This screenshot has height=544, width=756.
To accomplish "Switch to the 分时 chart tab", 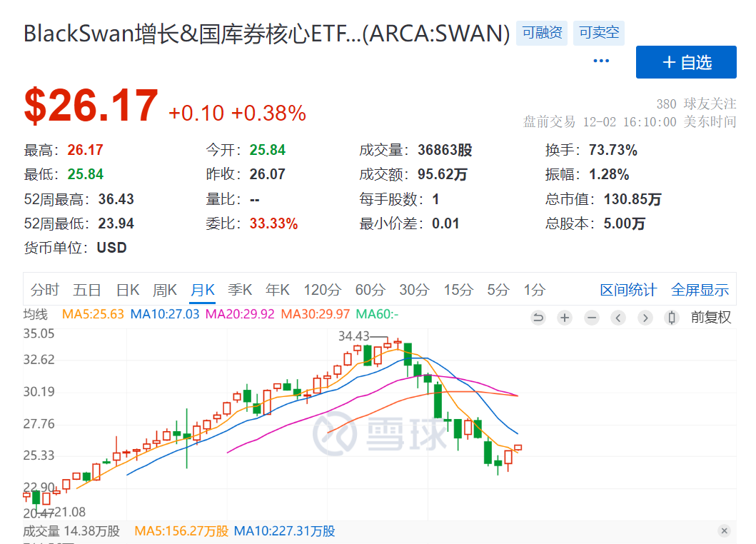I will [x=45, y=290].
